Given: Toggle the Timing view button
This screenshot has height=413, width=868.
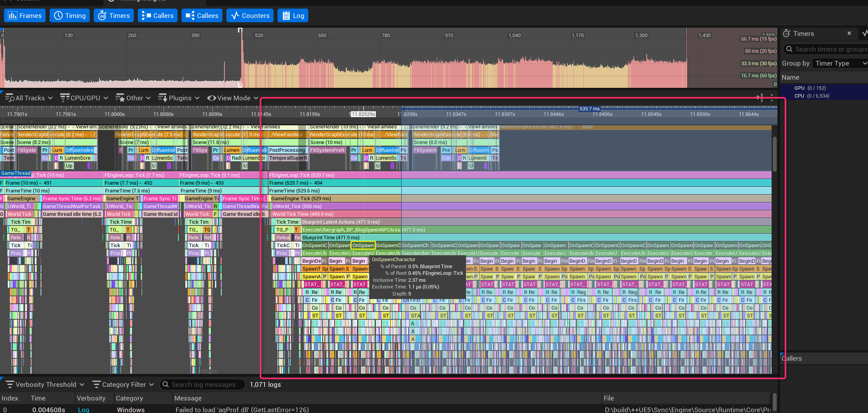Looking at the screenshot, I should 69,16.
